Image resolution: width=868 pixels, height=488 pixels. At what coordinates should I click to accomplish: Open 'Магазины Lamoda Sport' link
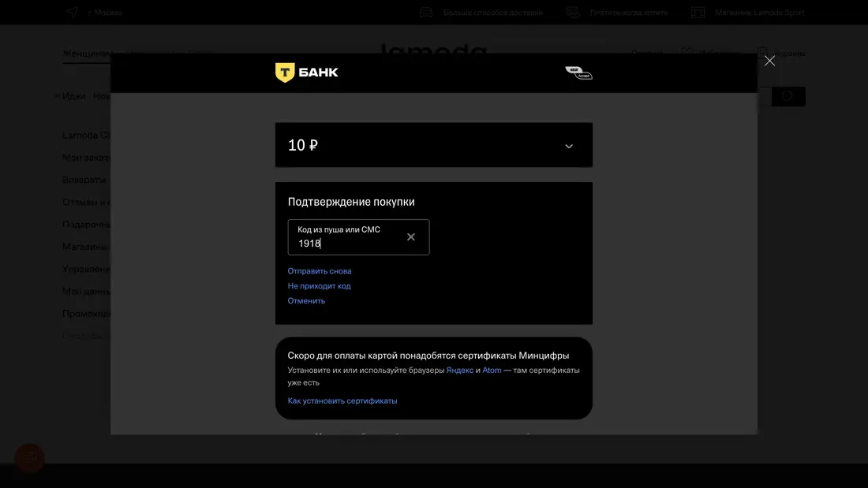pos(759,12)
